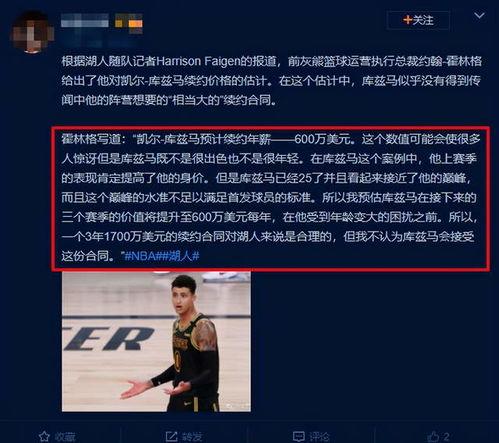Click the 3年1700万美元 contract sentence
The height and width of the screenshot is (443, 499).
[x=197, y=237]
